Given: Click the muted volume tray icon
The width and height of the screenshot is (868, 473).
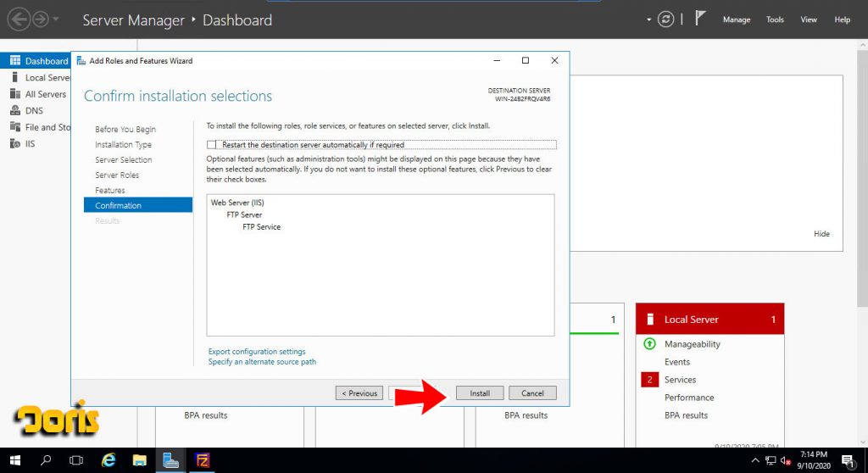Looking at the screenshot, I should 786,460.
